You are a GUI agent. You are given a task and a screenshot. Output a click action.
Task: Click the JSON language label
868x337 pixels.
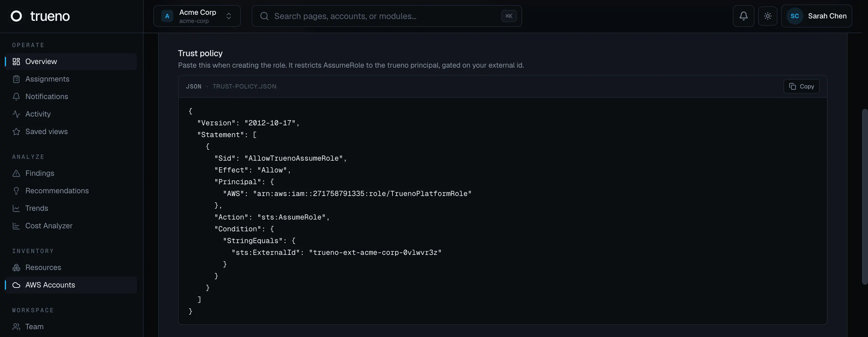coord(194,87)
